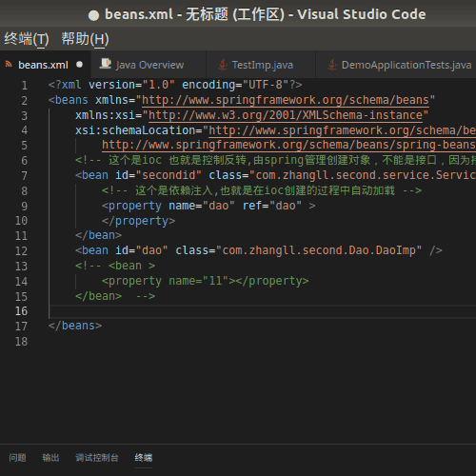Viewport: 476px width, 476px height.
Task: Click line number 18 in the gutter
Action: (21, 342)
